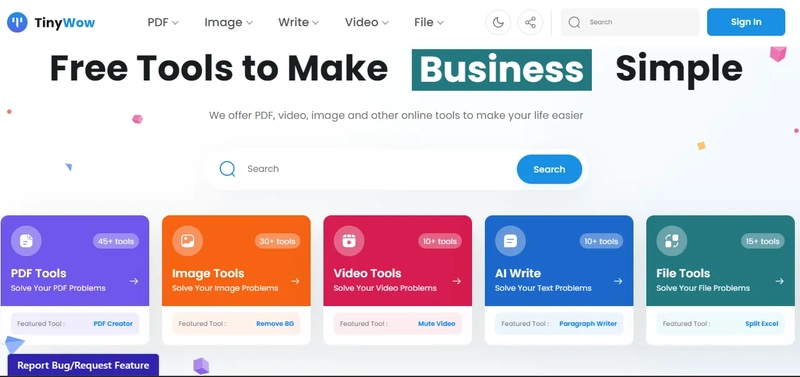Viewport: 800px width, 377px height.
Task: Click the Sign In button
Action: (x=746, y=22)
